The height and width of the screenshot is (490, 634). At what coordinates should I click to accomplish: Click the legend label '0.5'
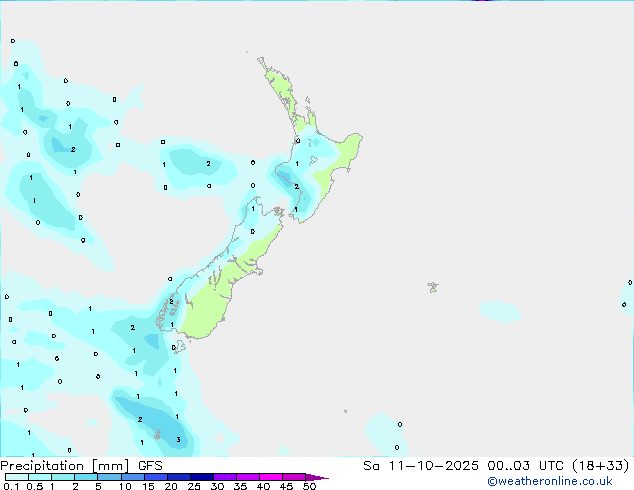tap(35, 486)
